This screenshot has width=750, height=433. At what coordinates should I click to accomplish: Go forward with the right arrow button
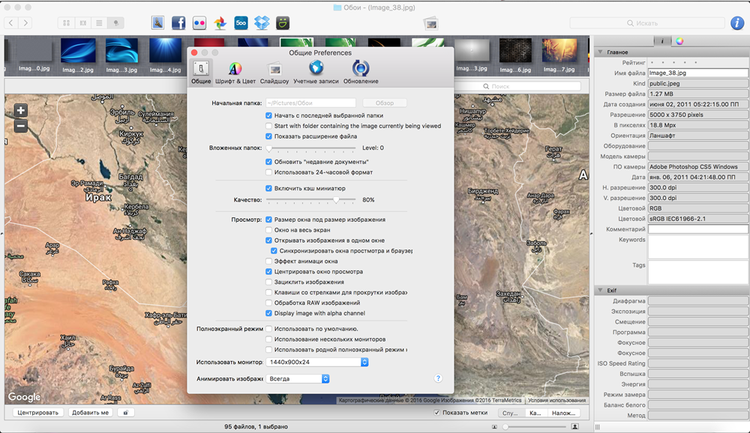[x=25, y=22]
